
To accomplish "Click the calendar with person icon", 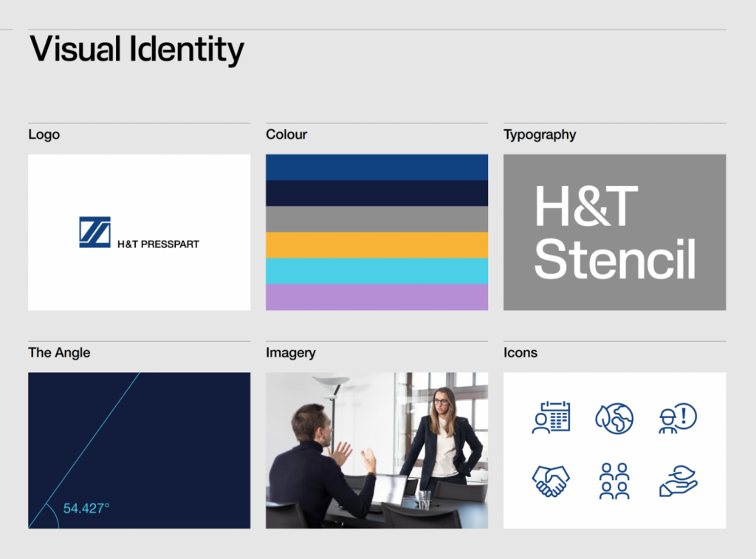I will 551,417.
